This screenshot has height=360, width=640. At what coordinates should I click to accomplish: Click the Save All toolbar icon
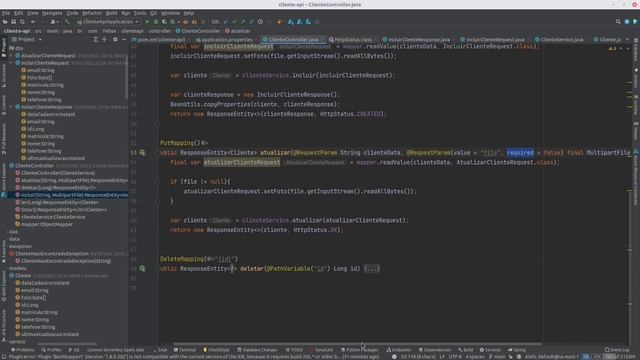pyautogui.click(x=13, y=22)
